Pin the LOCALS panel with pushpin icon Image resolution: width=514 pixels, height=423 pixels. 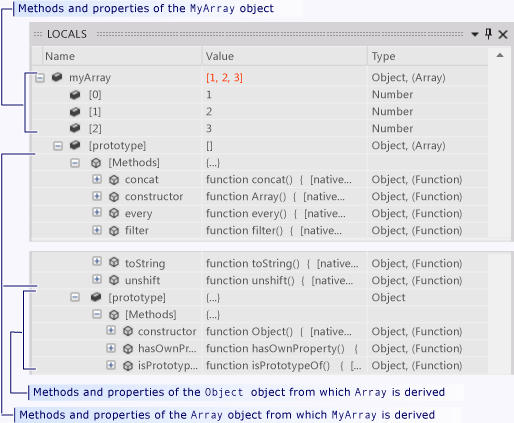[x=488, y=34]
